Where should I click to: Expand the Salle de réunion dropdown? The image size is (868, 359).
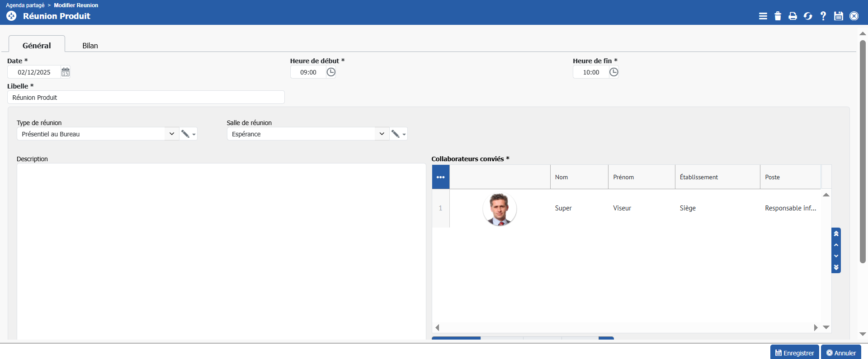tap(382, 134)
